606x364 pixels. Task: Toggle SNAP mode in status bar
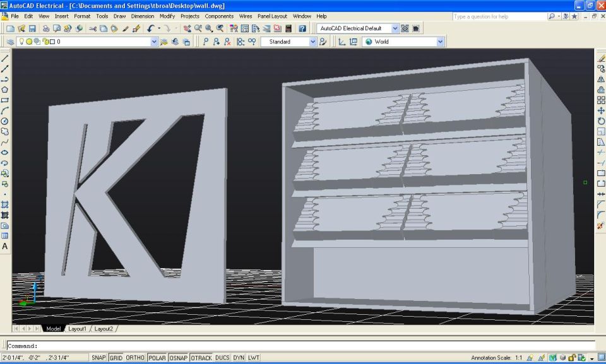coord(98,358)
